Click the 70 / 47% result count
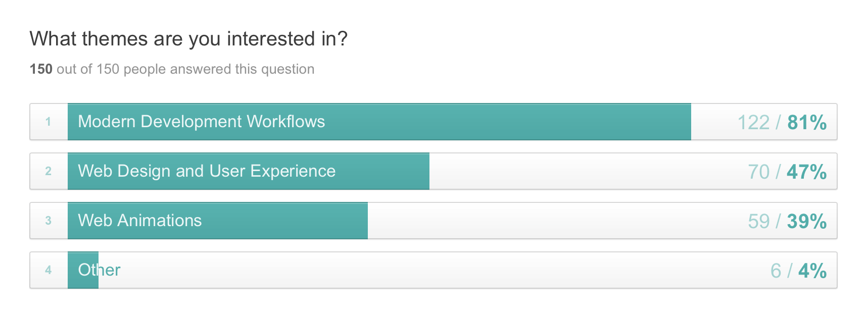The height and width of the screenshot is (318, 868). click(787, 172)
